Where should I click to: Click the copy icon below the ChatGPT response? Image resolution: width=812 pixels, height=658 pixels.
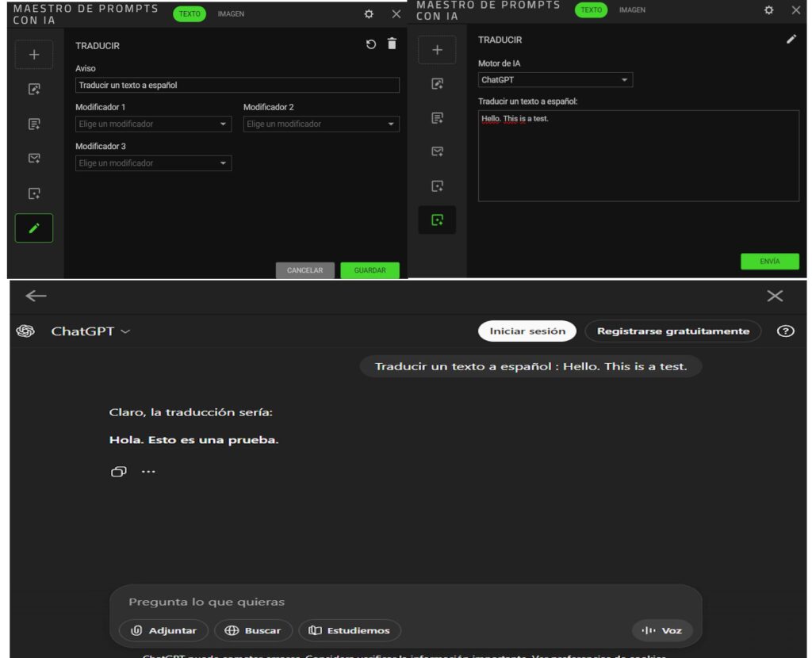click(118, 472)
